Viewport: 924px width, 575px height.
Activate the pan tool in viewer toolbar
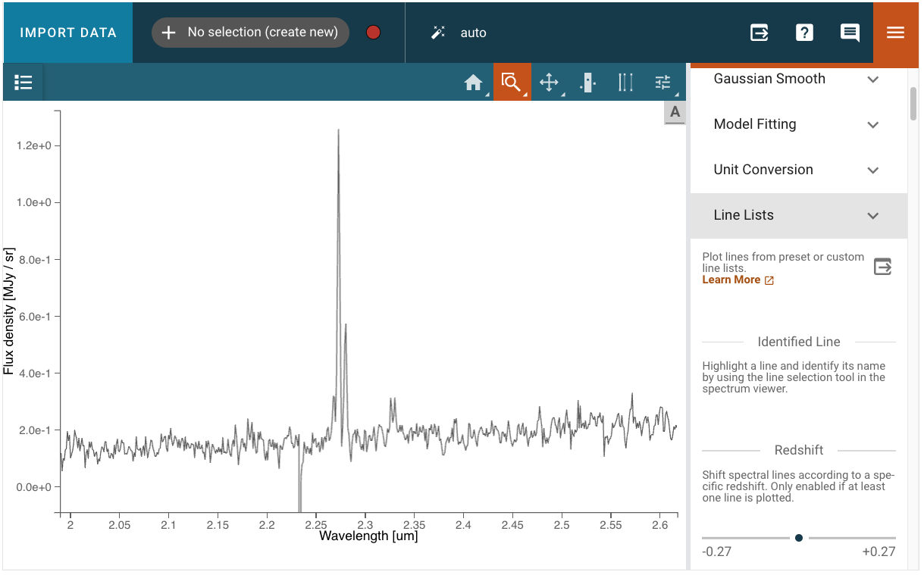(x=550, y=83)
